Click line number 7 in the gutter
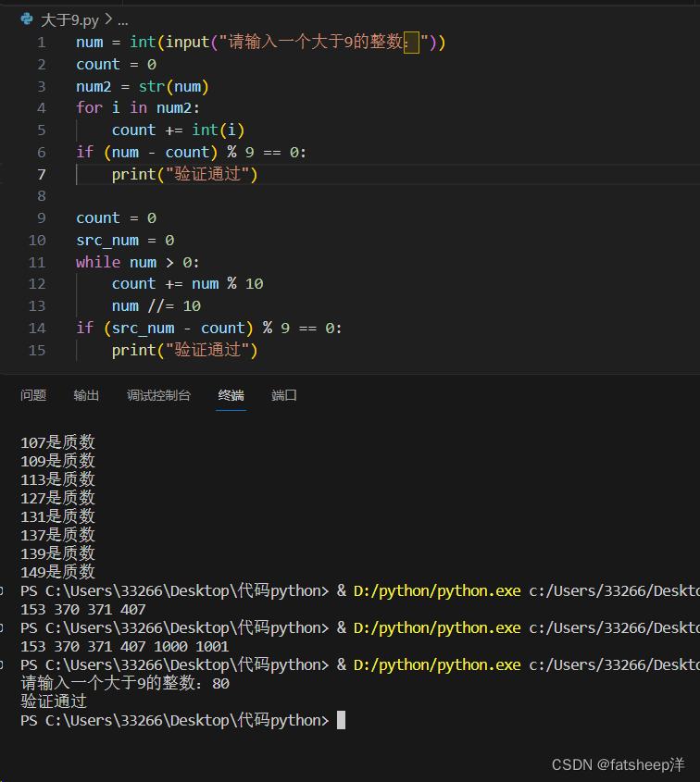The height and width of the screenshot is (782, 700). 42,175
